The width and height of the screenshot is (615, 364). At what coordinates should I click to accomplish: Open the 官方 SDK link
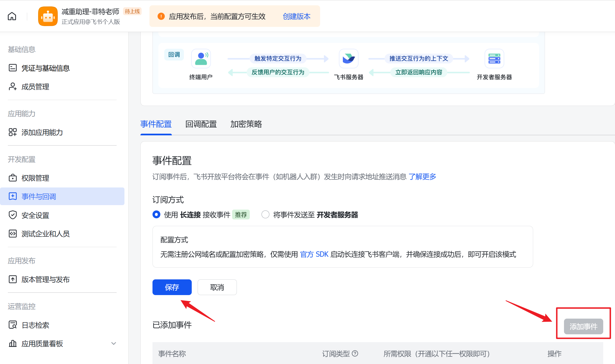[x=314, y=254]
